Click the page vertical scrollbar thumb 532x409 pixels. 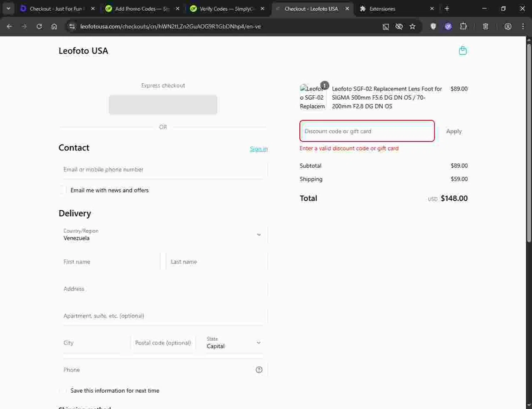click(529, 142)
